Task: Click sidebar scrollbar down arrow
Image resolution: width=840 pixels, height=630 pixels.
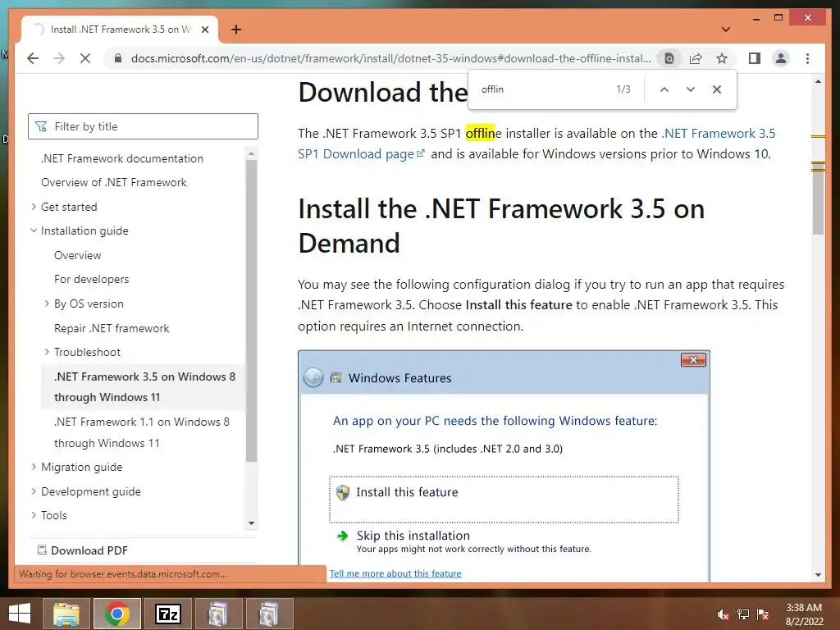Action: [251, 523]
